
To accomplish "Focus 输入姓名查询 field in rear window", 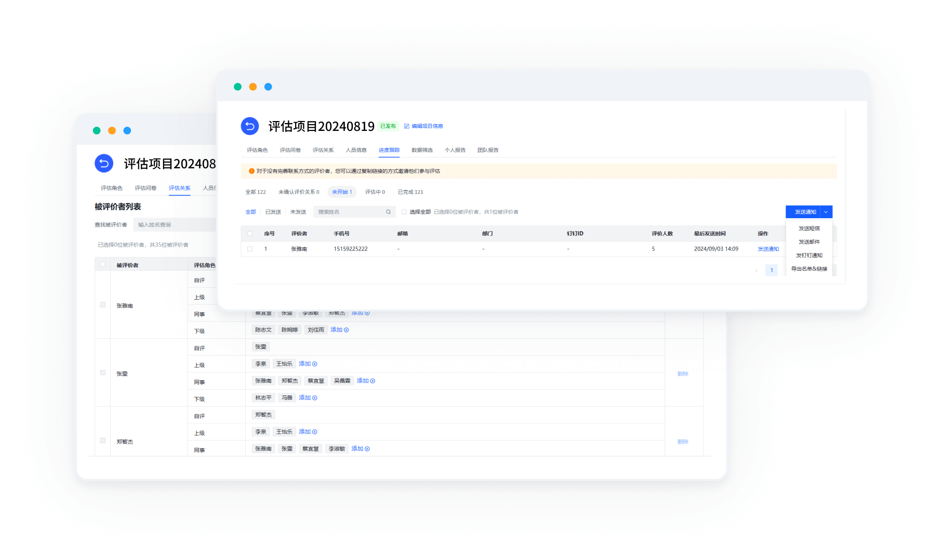I will point(175,225).
